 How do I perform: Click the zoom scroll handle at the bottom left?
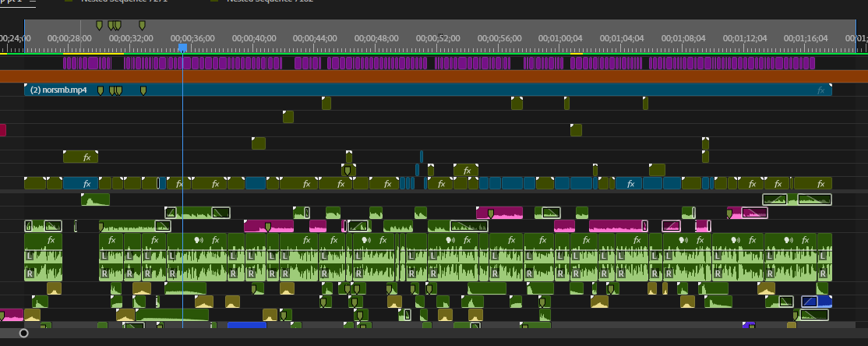[x=23, y=333]
